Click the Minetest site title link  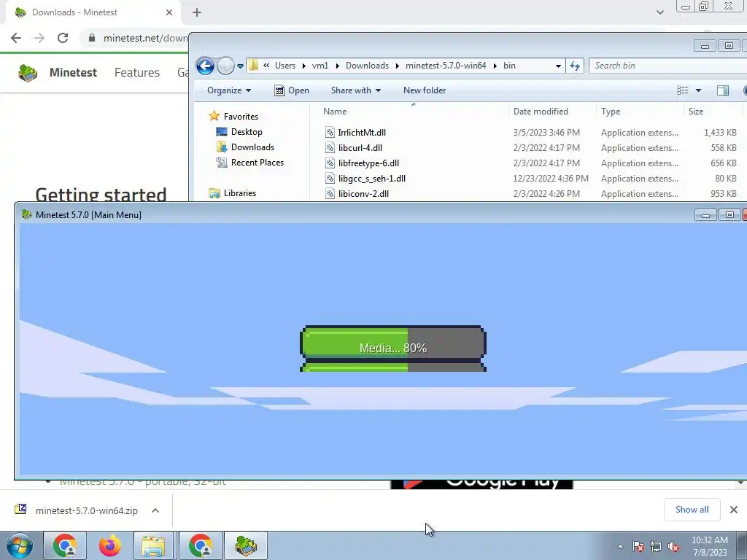tap(73, 72)
